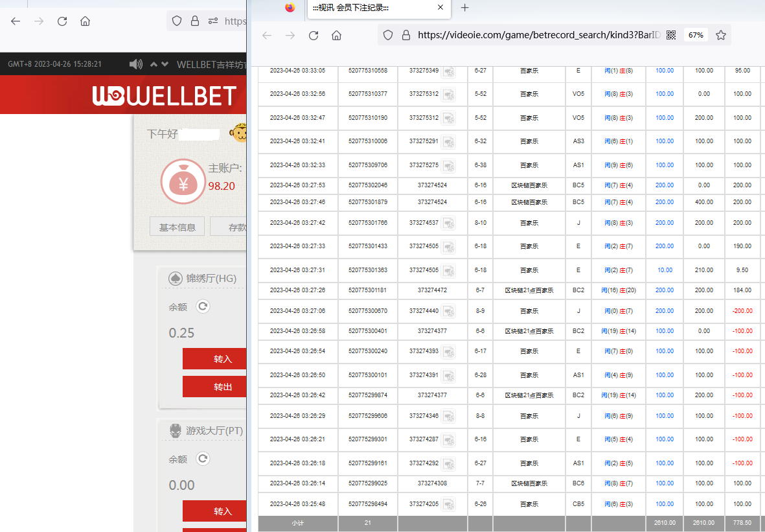Open a new browser tab
Viewport: 765px width, 532px height.
click(x=464, y=8)
